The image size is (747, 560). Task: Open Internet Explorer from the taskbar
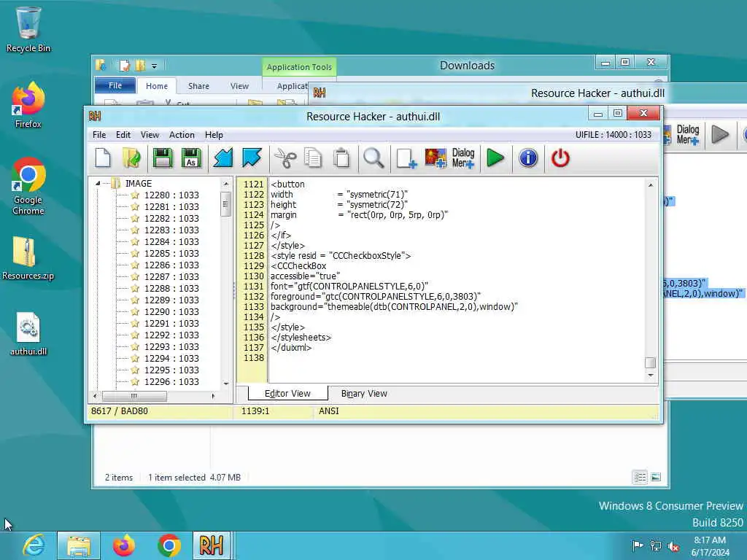34,545
